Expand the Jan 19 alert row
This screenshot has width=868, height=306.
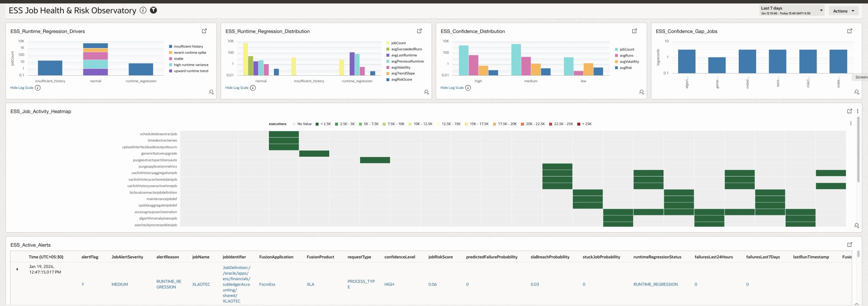pos(17,269)
